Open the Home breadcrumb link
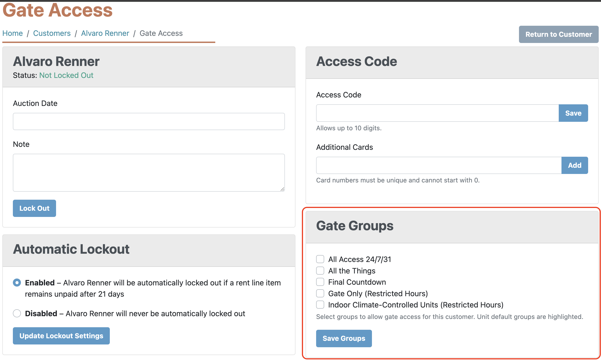This screenshot has width=601, height=364. click(x=13, y=33)
